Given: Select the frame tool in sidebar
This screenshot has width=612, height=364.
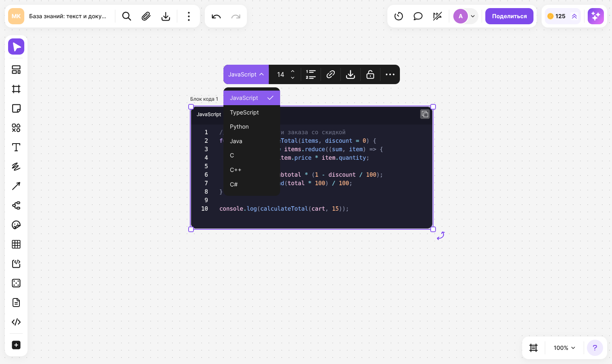Looking at the screenshot, I should pos(16,89).
